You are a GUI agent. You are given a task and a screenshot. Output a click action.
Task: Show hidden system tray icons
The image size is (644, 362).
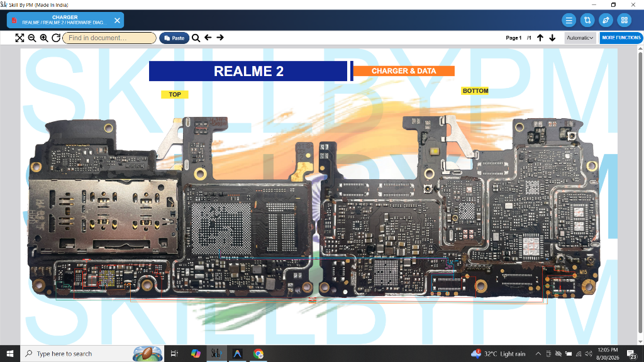point(538,353)
